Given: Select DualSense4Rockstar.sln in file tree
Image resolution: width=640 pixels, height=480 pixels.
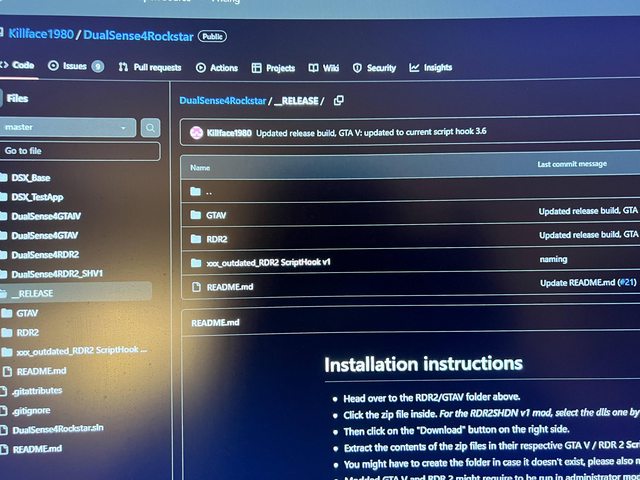Looking at the screenshot, I should click(57, 429).
